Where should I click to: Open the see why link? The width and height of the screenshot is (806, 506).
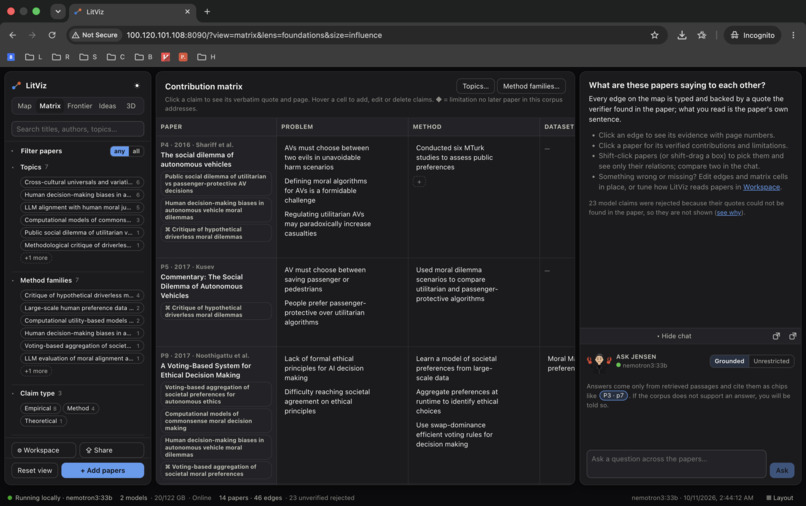coord(729,212)
